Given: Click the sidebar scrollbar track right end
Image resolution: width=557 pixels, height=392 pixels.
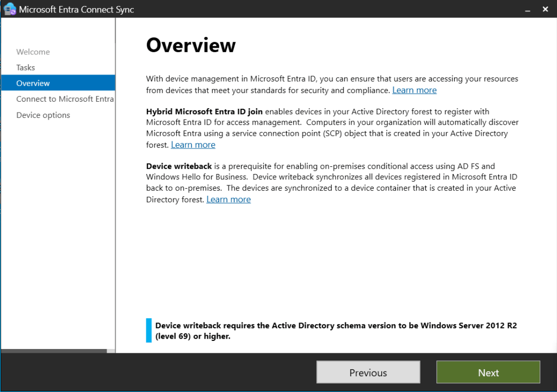Looking at the screenshot, I should tap(111, 351).
